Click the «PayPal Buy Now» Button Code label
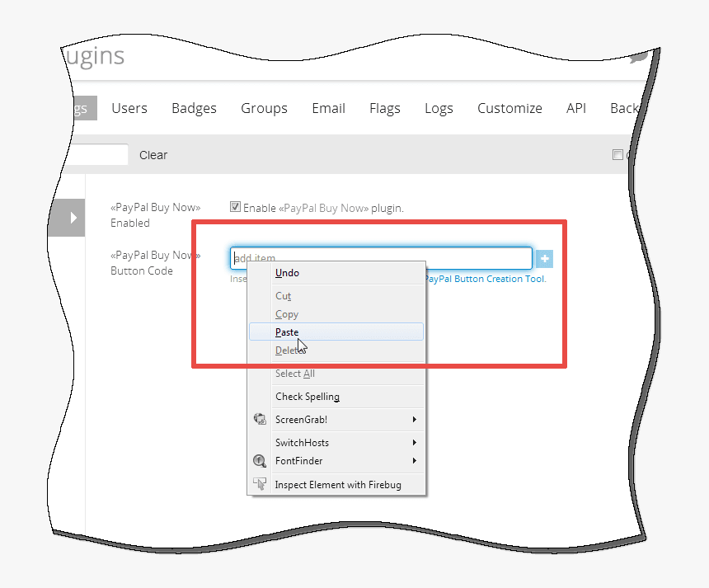The height and width of the screenshot is (588, 709). point(156,263)
